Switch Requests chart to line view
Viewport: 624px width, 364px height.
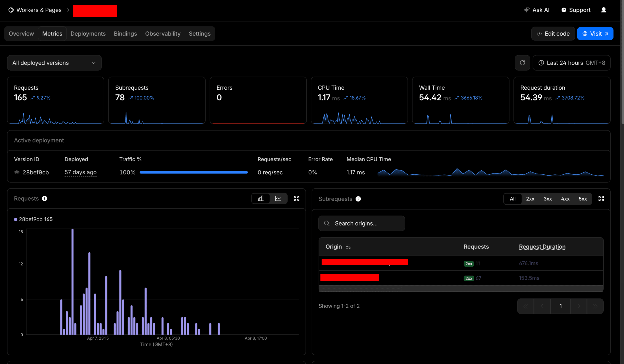278,198
